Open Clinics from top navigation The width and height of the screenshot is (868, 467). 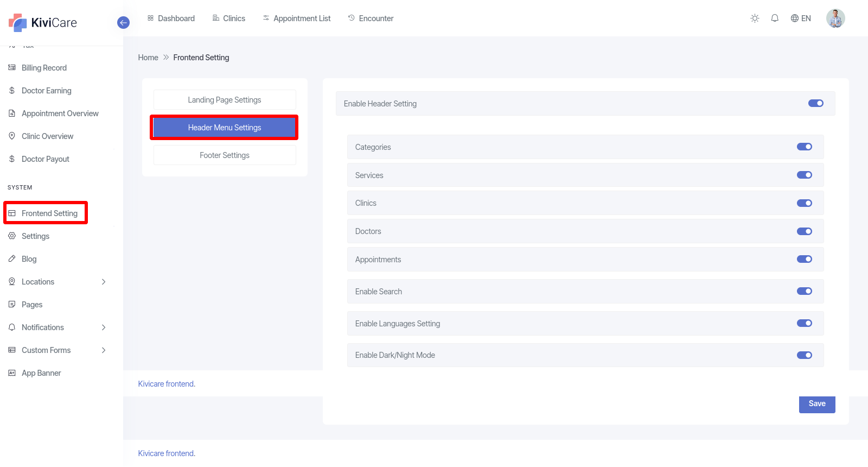pyautogui.click(x=234, y=18)
